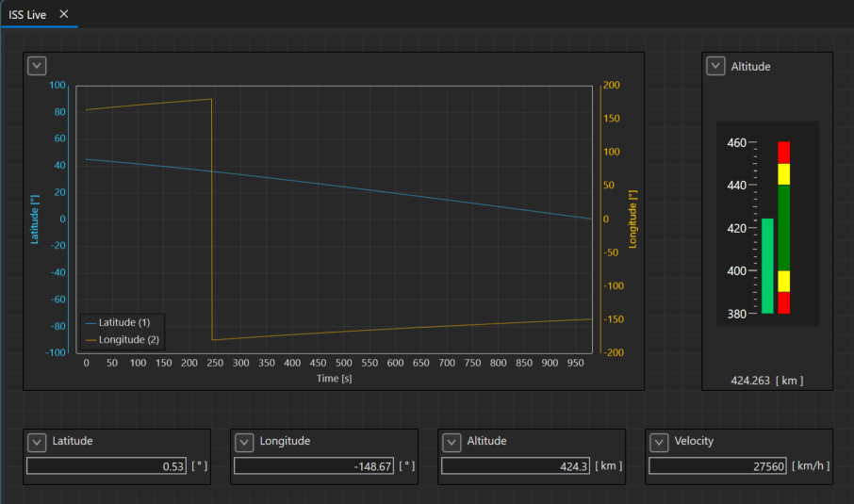The image size is (854, 504).
Task: Click the light green altitude level bar
Action: [x=767, y=267]
